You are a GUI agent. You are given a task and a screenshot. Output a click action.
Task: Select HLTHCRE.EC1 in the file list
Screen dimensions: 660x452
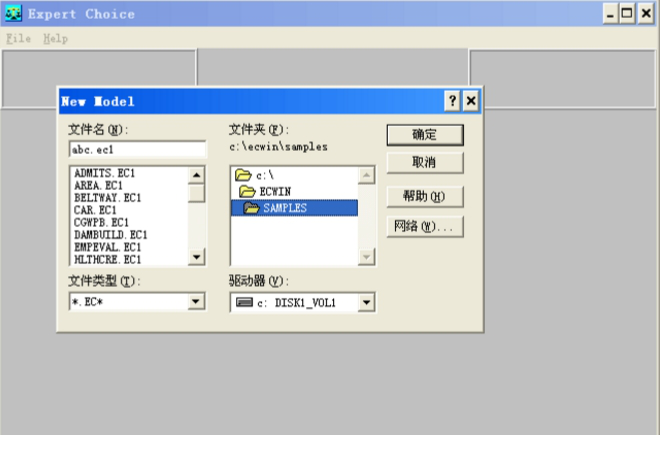pyautogui.click(x=107, y=259)
